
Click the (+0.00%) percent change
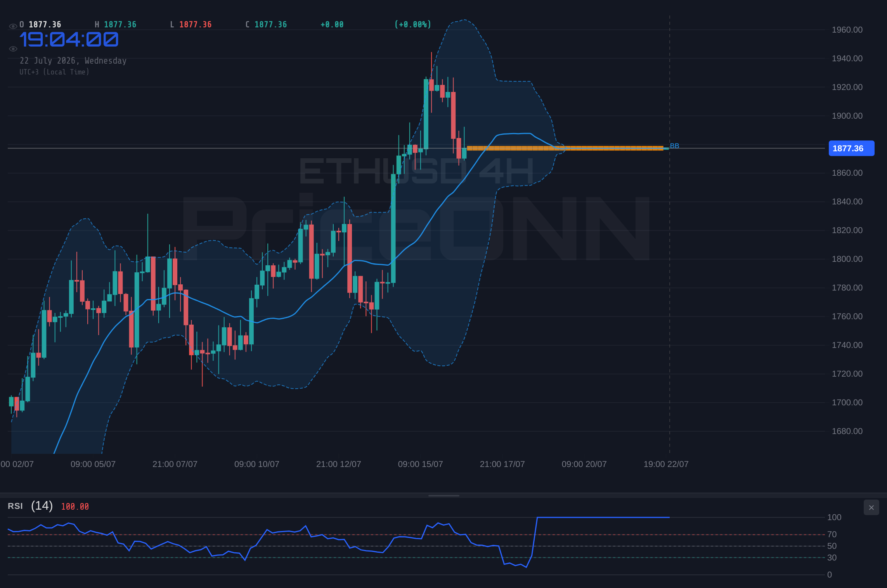pos(413,24)
